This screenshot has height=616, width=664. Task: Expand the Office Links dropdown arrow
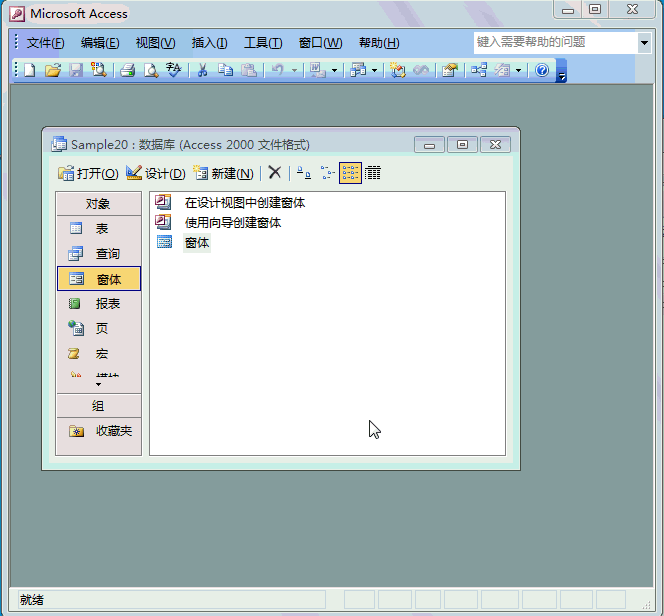pyautogui.click(x=335, y=70)
